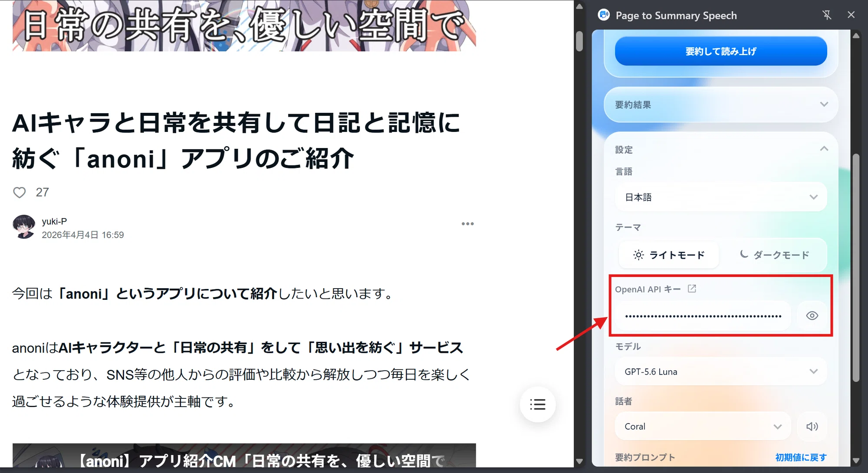
Task: Unpin the side panel with pin icon
Action: pyautogui.click(x=827, y=15)
